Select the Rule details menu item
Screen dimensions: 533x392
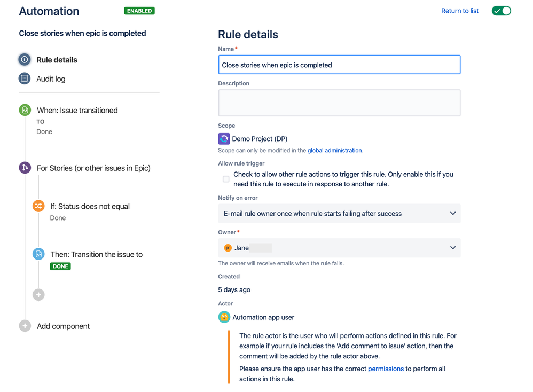click(x=57, y=60)
